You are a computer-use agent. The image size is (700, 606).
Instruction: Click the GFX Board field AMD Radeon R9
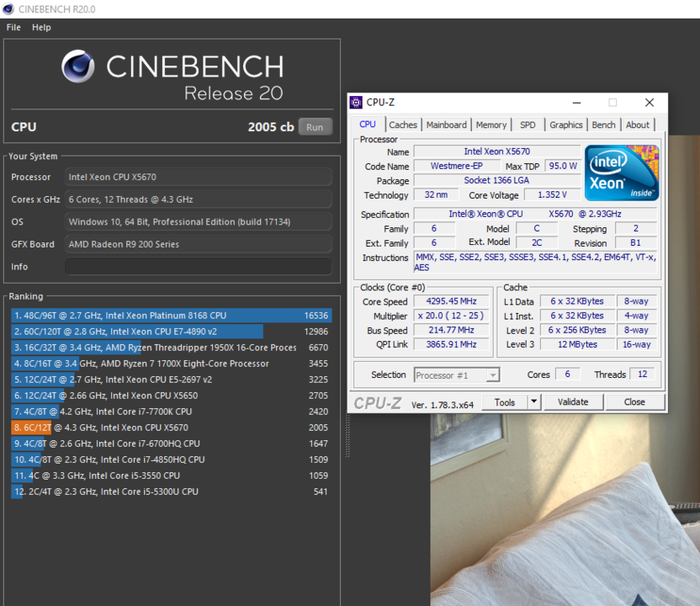coord(199,244)
